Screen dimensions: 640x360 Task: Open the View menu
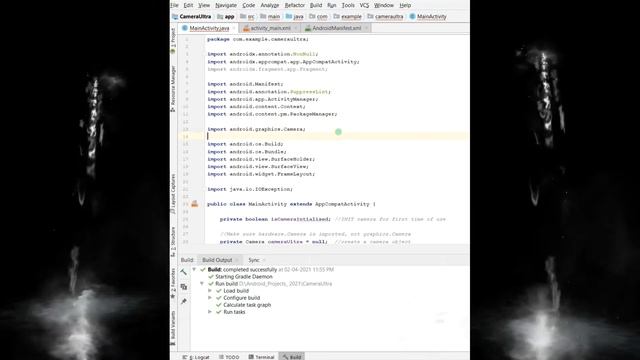point(204,5)
